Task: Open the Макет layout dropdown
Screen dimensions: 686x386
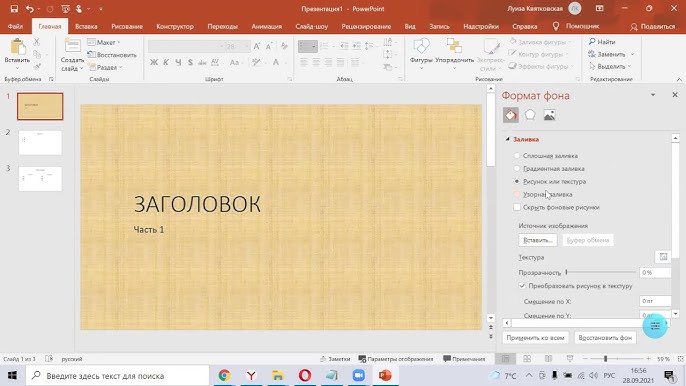Action: 104,42
